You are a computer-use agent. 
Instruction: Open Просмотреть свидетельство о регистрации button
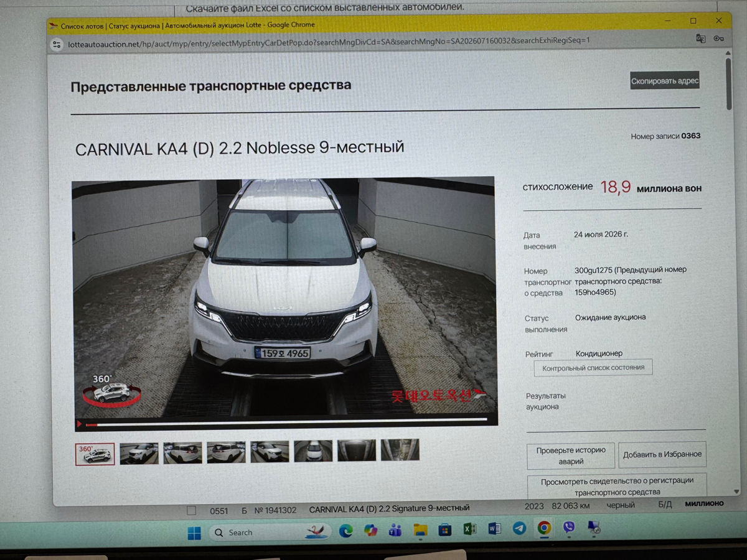point(616,486)
